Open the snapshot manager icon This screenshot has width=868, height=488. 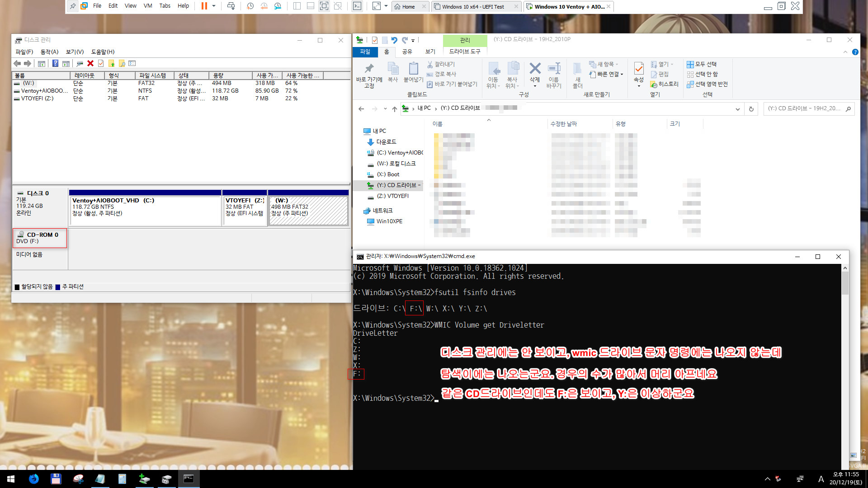pos(278,6)
